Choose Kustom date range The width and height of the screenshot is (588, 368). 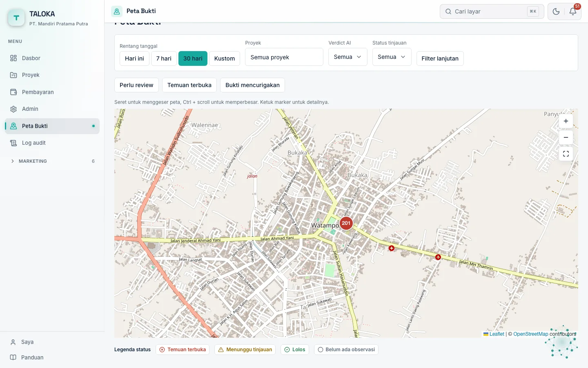(x=225, y=58)
